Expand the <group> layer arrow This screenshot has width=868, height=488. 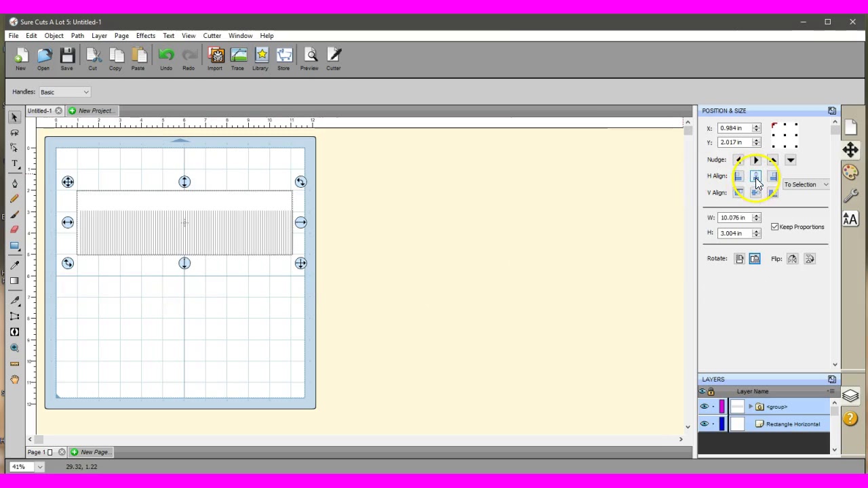751,407
